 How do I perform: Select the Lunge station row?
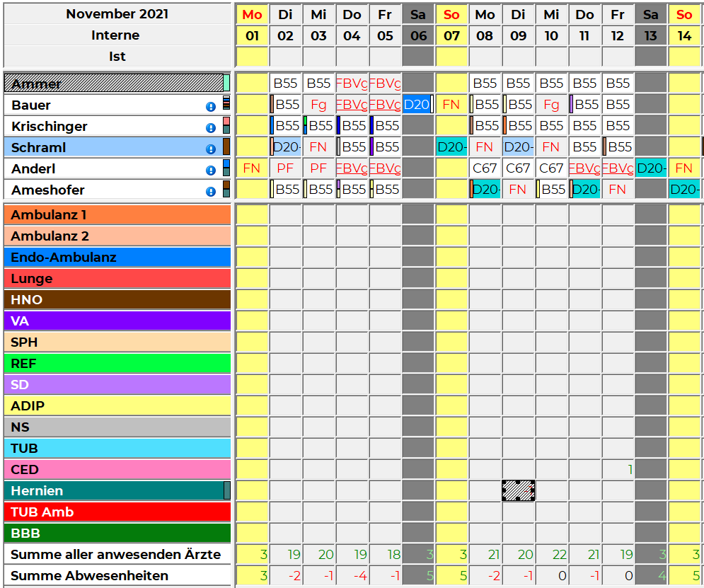117,278
